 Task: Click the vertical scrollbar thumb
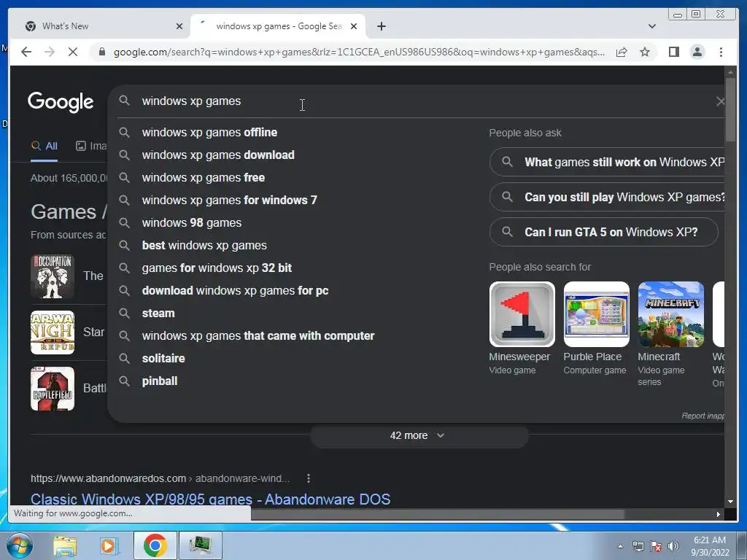(730, 110)
